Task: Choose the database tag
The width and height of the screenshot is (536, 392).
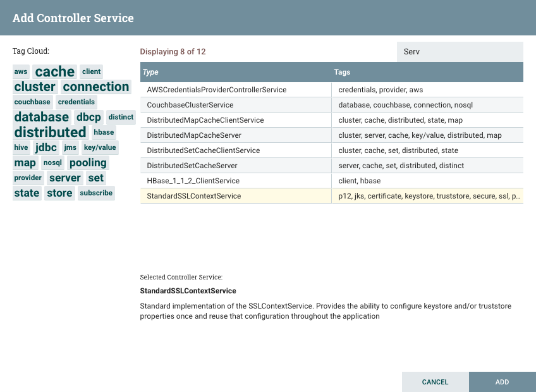Action: click(42, 117)
